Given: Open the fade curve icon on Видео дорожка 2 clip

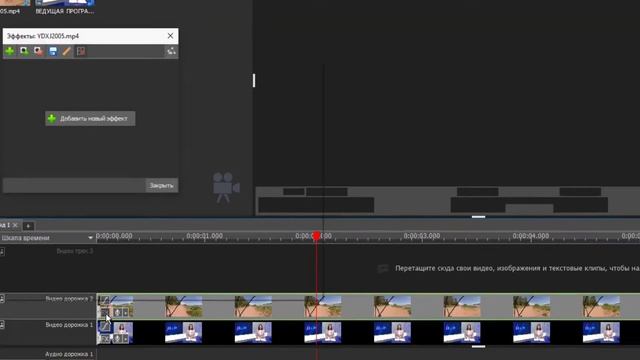Looking at the screenshot, I should pos(105,300).
